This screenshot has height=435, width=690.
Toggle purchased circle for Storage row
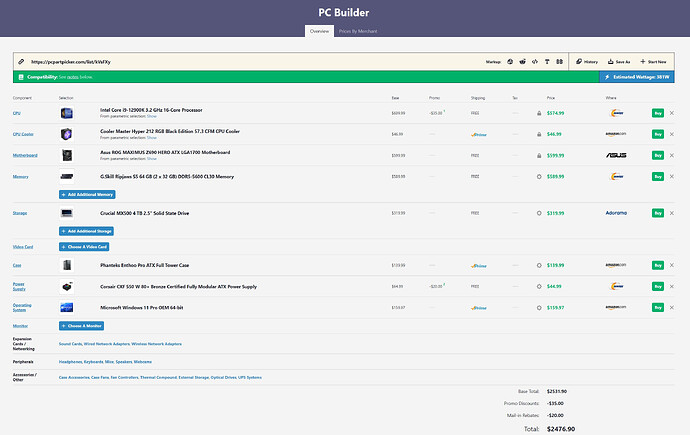pyautogui.click(x=539, y=213)
